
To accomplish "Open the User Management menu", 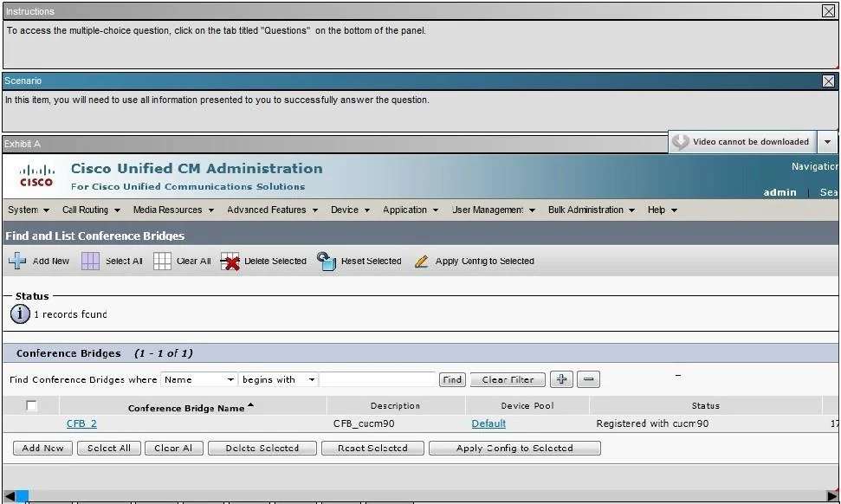I will pos(494,210).
